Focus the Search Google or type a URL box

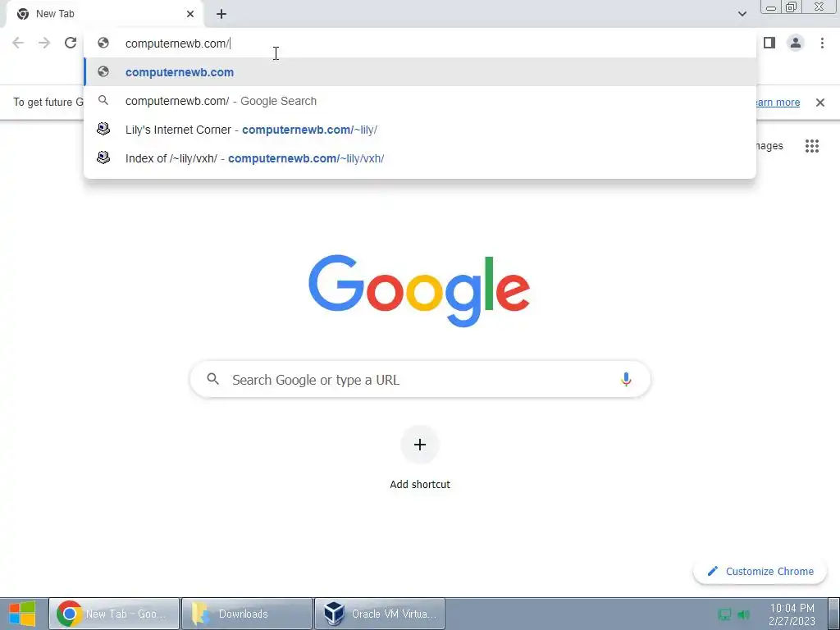[x=420, y=379]
